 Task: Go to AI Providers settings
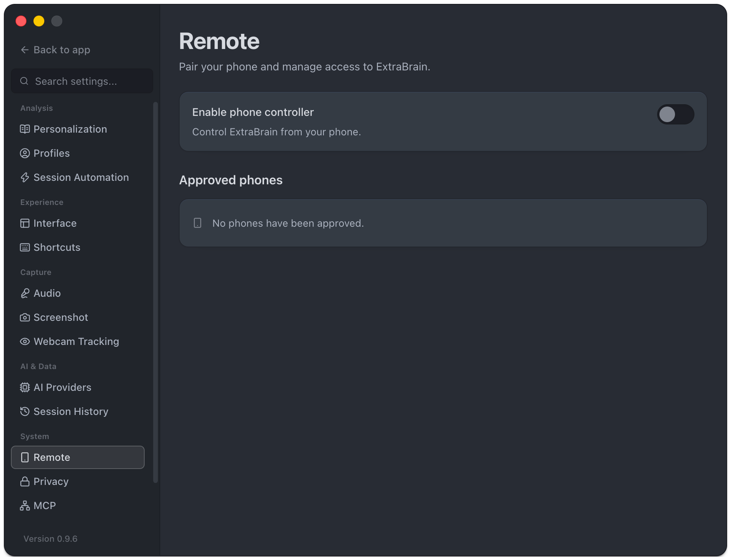click(78, 387)
